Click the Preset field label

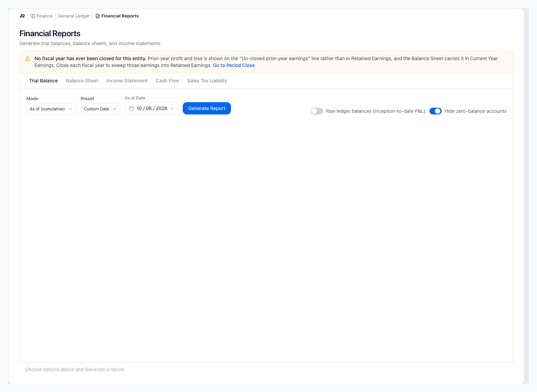coord(87,98)
